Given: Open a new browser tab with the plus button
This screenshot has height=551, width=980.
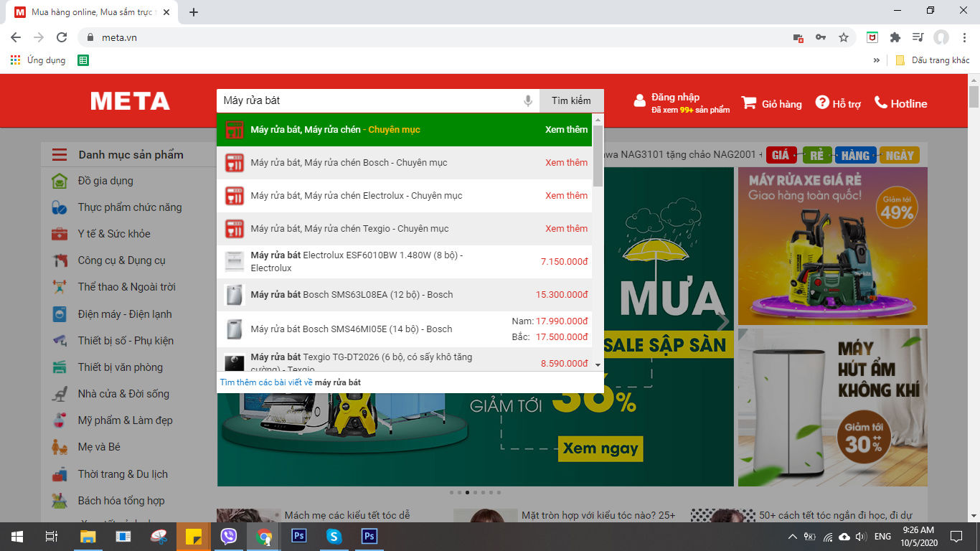Looking at the screenshot, I should click(x=194, y=11).
